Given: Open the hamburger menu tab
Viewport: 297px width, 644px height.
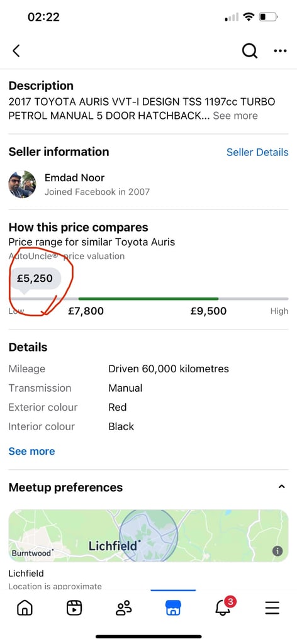Looking at the screenshot, I should 272,608.
